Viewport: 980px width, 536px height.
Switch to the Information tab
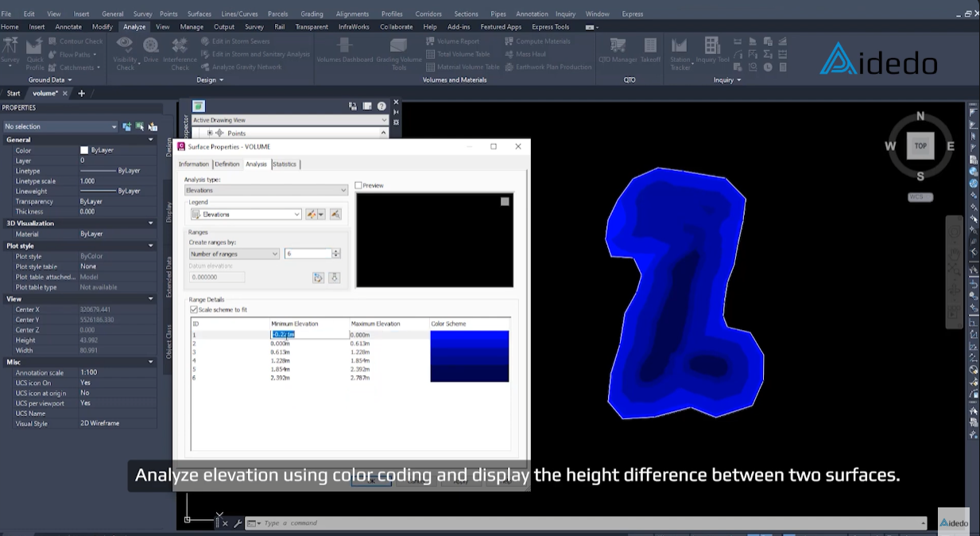(194, 164)
